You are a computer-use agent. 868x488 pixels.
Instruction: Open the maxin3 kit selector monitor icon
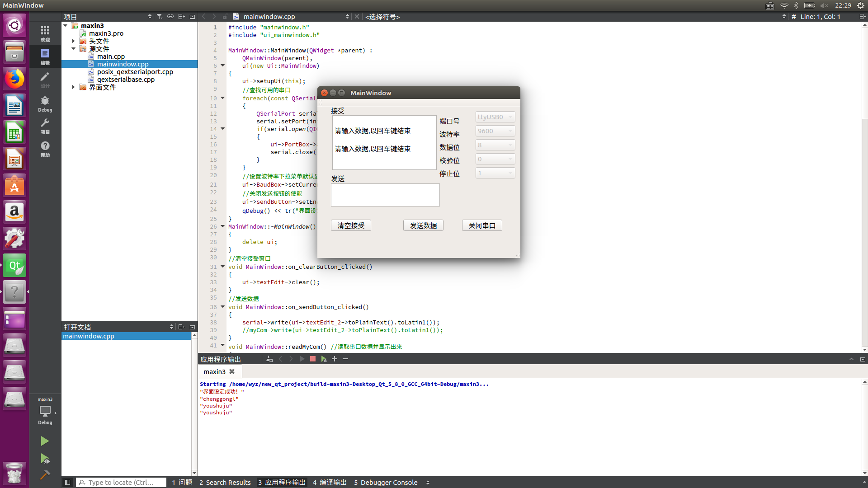(x=45, y=411)
